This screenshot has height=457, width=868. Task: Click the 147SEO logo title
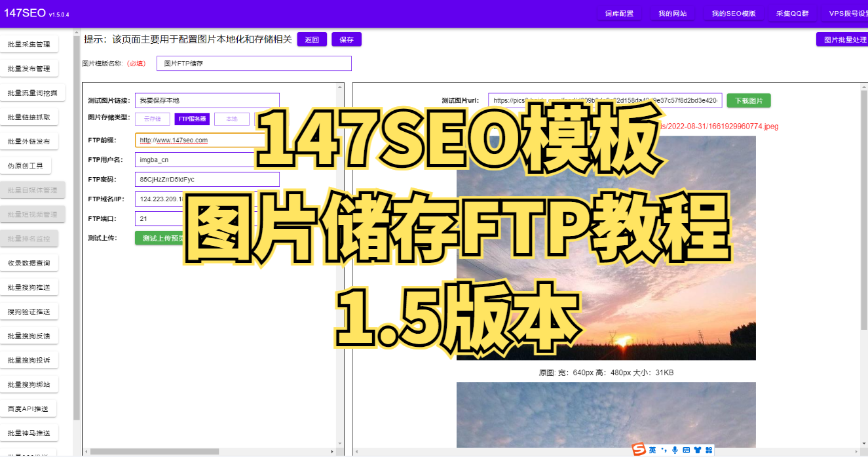24,13
